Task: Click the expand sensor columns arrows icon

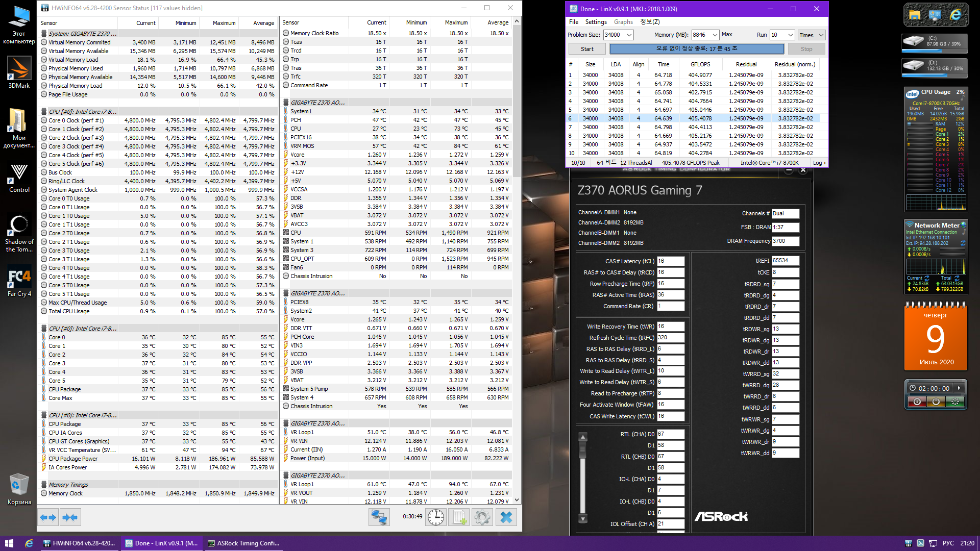Action: [48, 517]
